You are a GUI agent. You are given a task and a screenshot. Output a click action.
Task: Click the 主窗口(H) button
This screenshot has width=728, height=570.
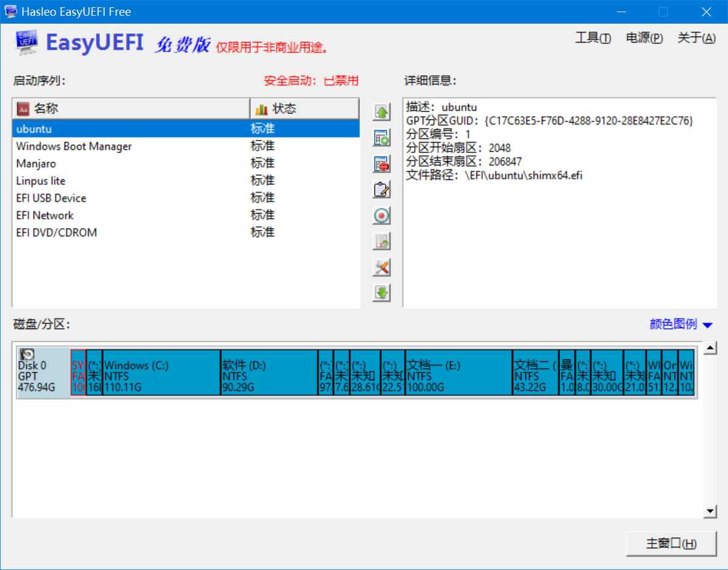pyautogui.click(x=671, y=543)
